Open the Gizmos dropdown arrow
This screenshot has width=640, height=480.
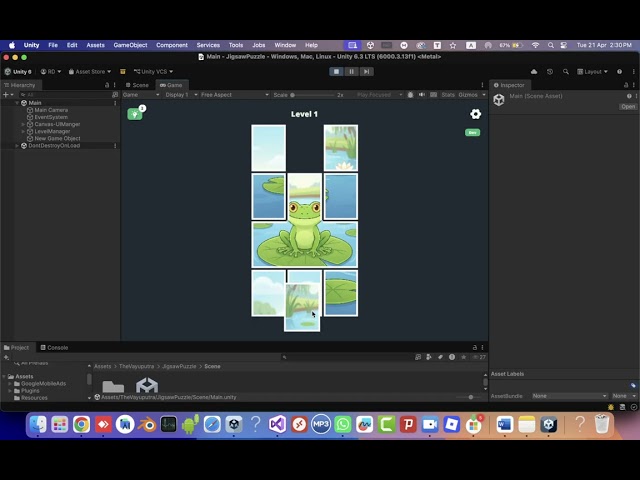click(484, 95)
